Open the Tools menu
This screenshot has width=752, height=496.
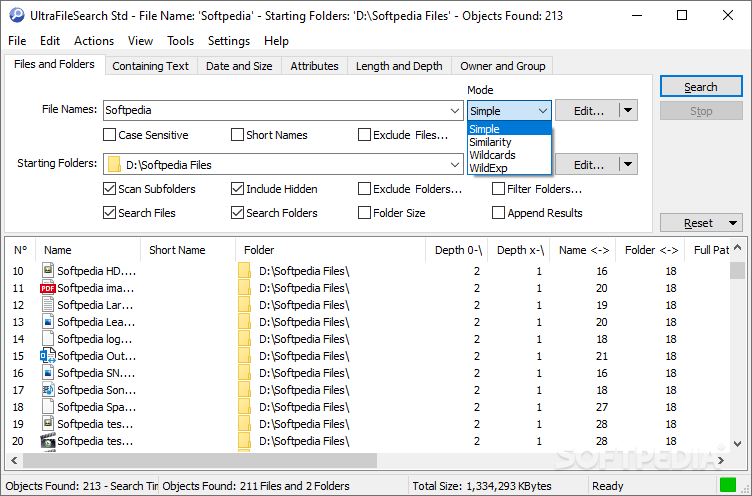(x=180, y=41)
